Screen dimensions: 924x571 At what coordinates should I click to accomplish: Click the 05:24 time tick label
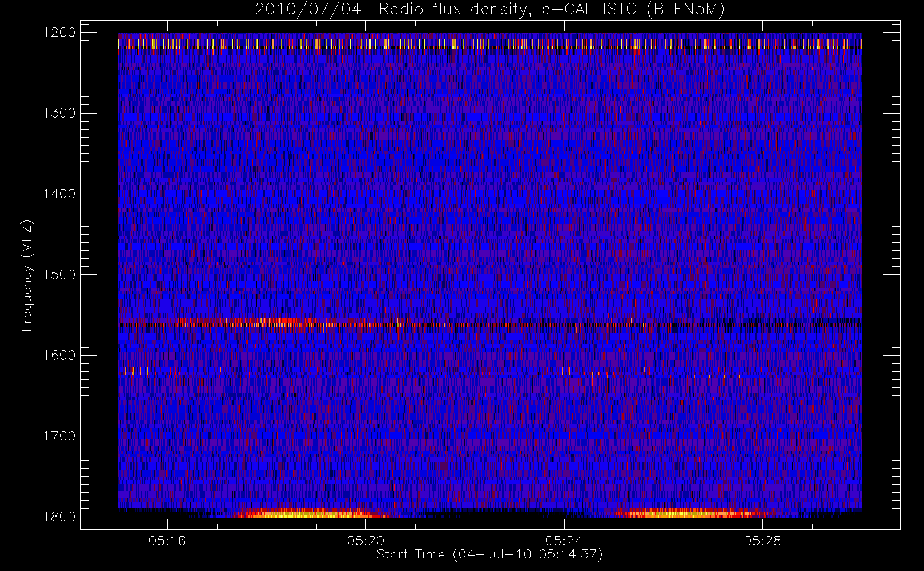[x=564, y=541]
